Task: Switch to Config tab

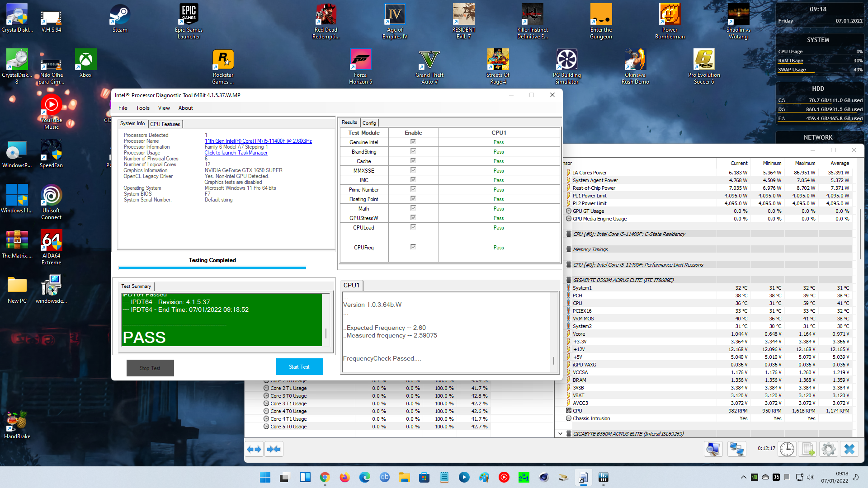Action: (x=369, y=123)
